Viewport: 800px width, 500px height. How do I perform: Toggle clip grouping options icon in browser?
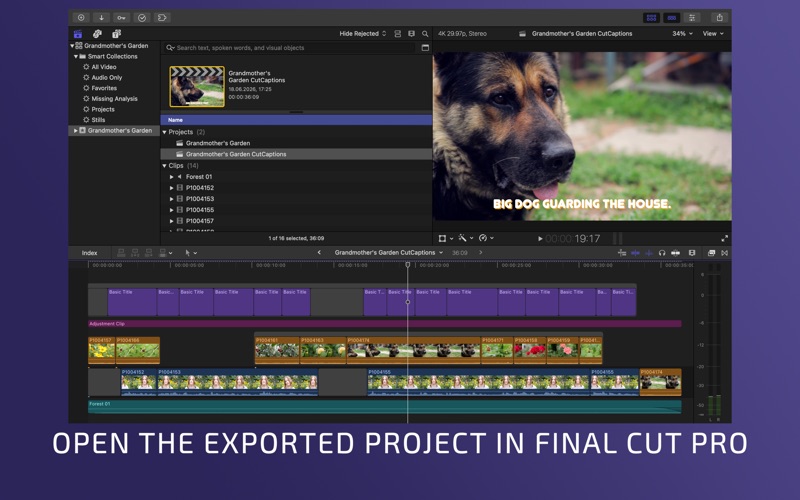[x=397, y=34]
